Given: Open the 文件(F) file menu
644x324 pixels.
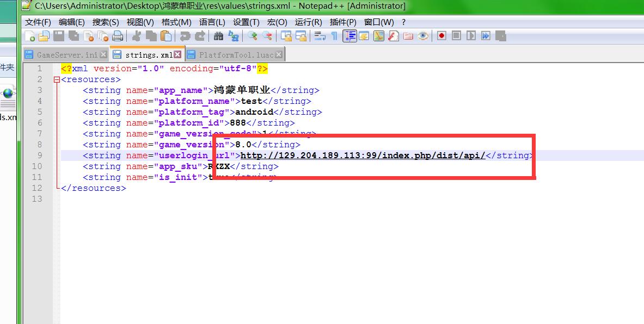Looking at the screenshot, I should (x=38, y=22).
